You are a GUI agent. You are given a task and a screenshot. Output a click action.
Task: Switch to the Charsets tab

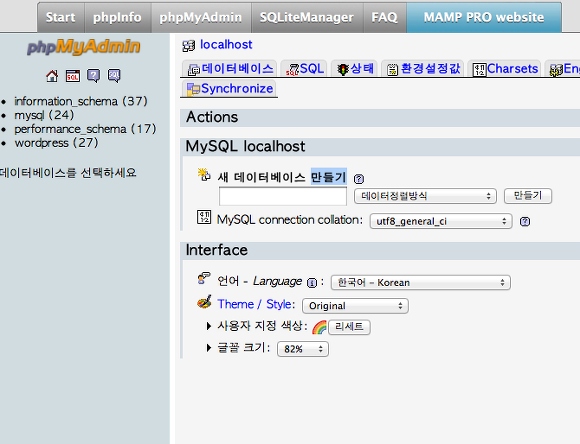[x=505, y=69]
